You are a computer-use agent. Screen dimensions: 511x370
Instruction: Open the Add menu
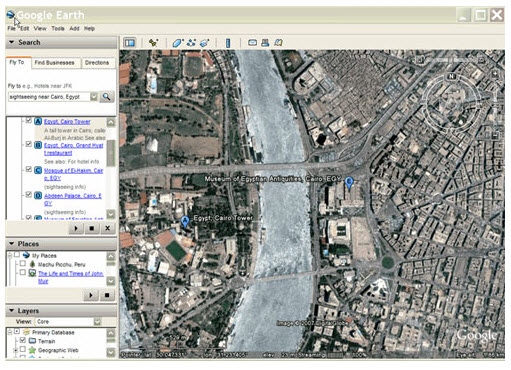pyautogui.click(x=74, y=28)
